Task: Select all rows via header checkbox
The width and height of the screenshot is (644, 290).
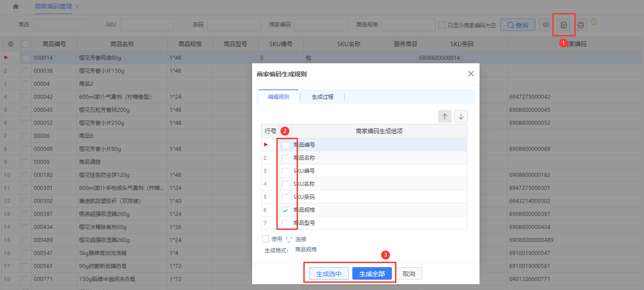Action: [x=26, y=44]
